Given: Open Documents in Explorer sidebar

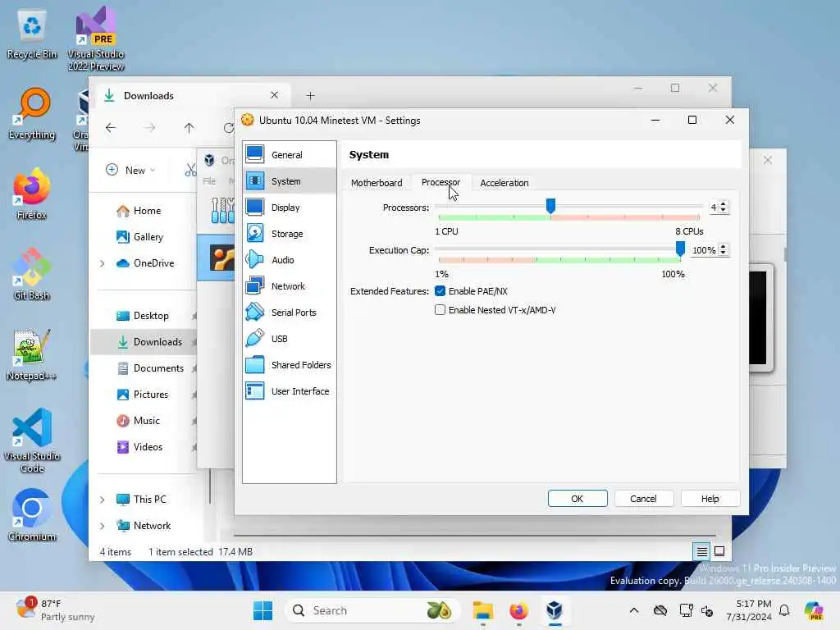Looking at the screenshot, I should tap(144, 368).
